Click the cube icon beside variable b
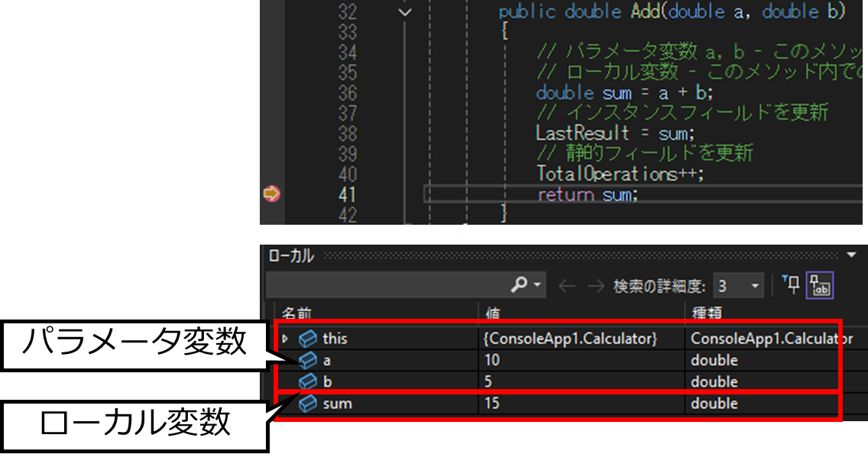The image size is (868, 464). click(307, 381)
